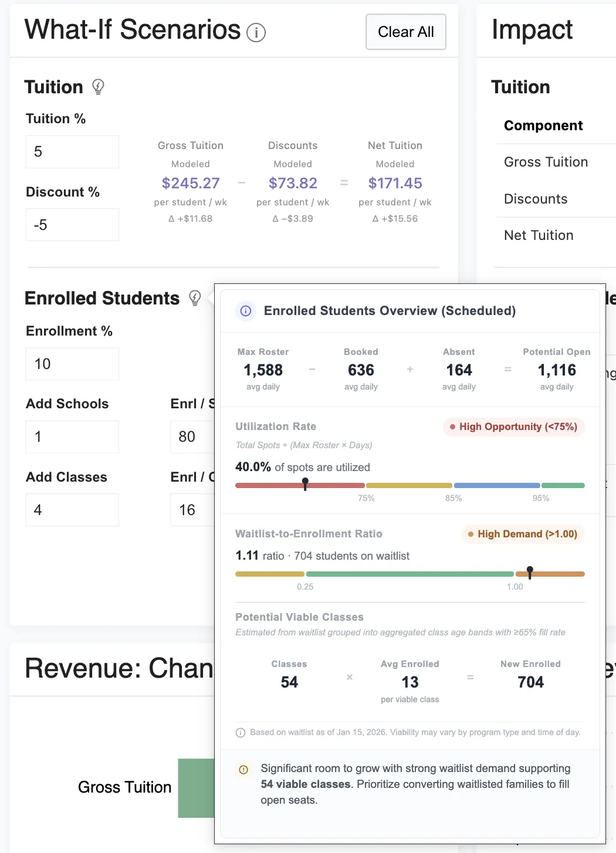Image resolution: width=616 pixels, height=853 pixels.
Task: Click the green Gross Tuition chart bar
Action: (196, 788)
